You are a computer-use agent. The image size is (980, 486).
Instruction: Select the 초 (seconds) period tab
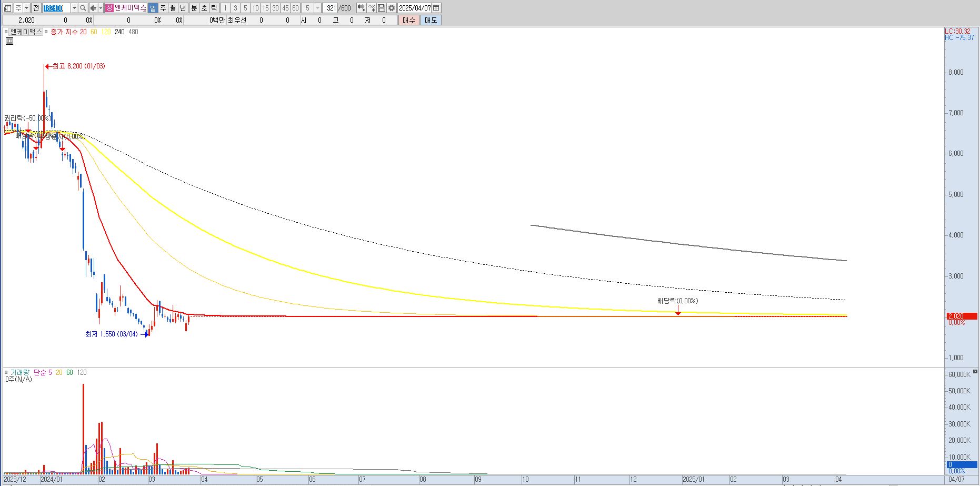click(204, 8)
